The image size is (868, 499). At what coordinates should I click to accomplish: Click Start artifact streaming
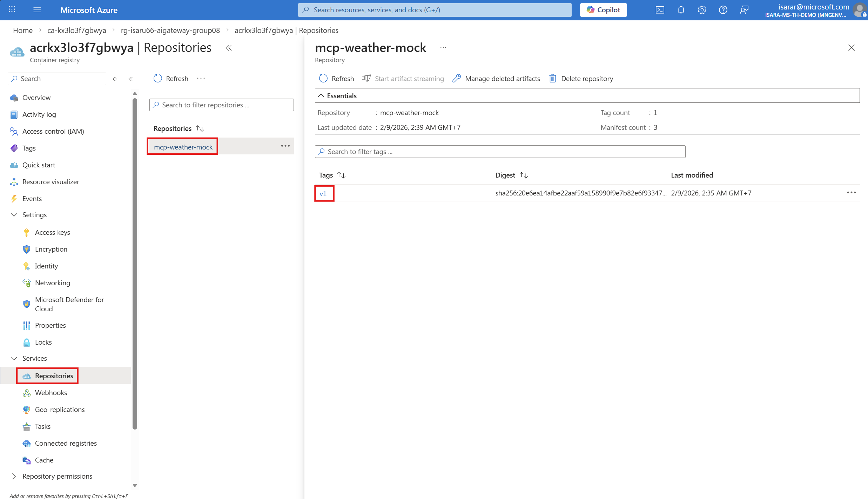click(x=403, y=79)
